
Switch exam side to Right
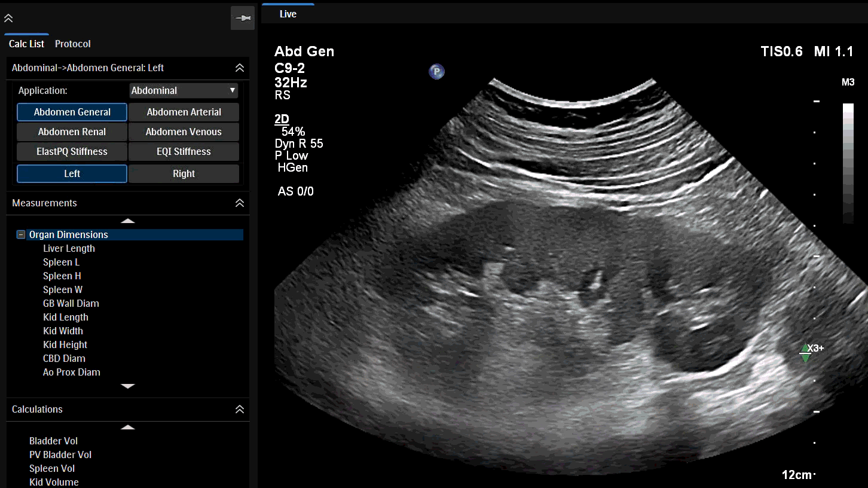tap(184, 173)
